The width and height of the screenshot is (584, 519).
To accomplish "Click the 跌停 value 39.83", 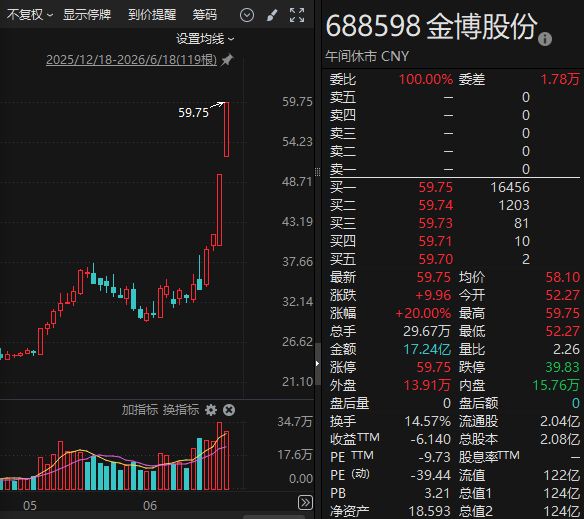I will point(562,367).
